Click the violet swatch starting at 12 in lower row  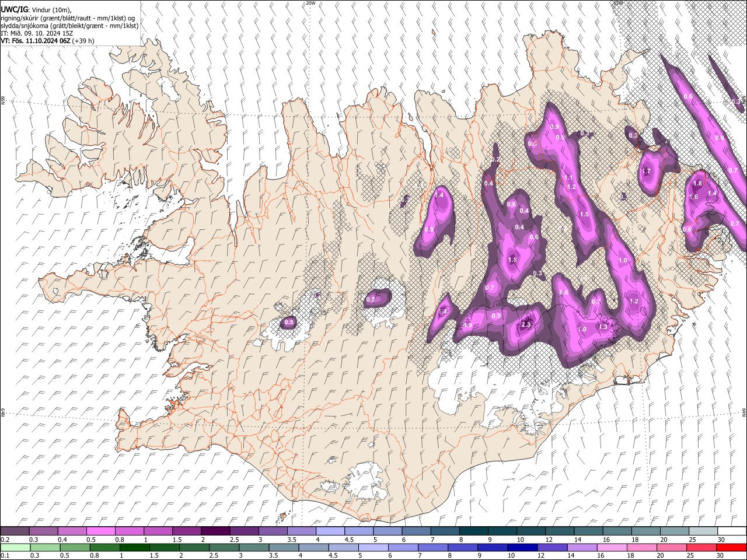(553, 547)
